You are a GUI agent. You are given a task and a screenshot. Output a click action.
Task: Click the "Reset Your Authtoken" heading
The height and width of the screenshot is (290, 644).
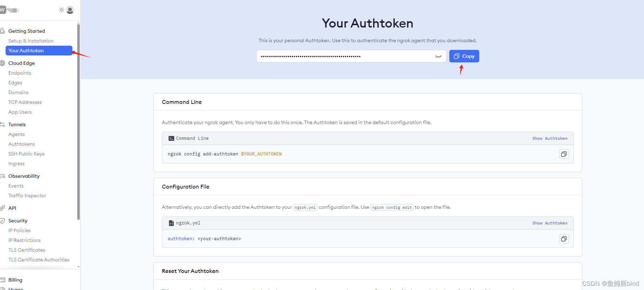coord(190,271)
